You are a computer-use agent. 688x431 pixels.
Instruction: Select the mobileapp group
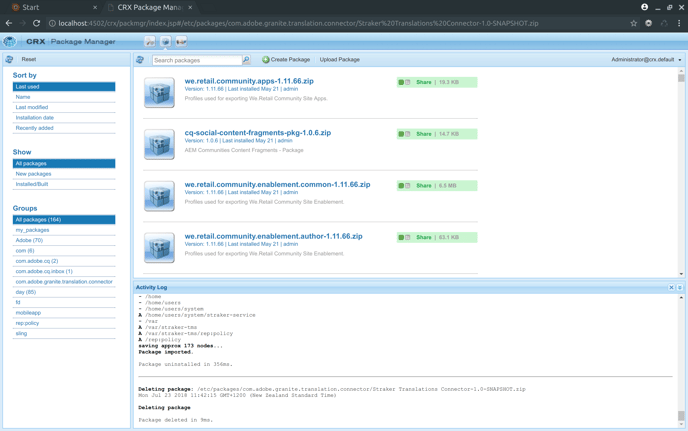point(64,313)
